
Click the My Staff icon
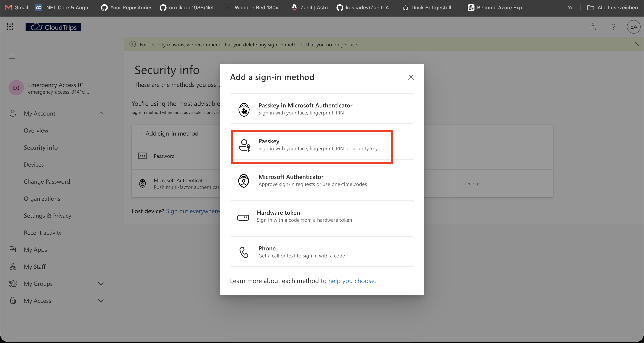pos(13,267)
